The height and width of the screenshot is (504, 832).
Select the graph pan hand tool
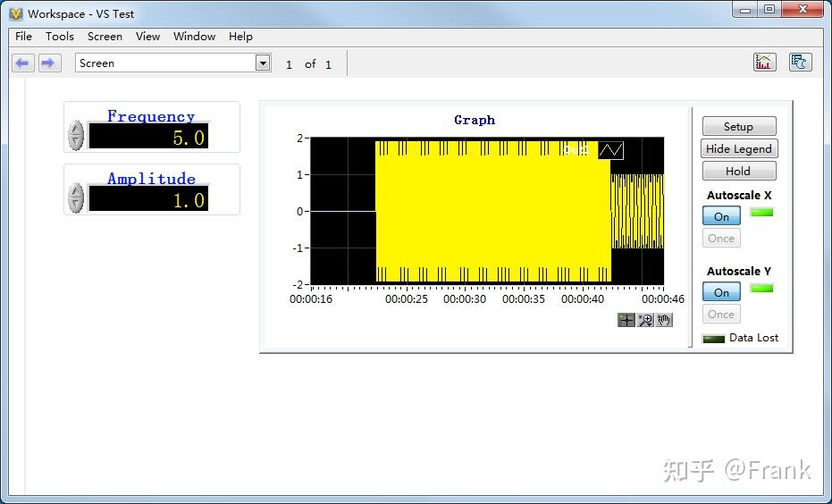pos(664,320)
